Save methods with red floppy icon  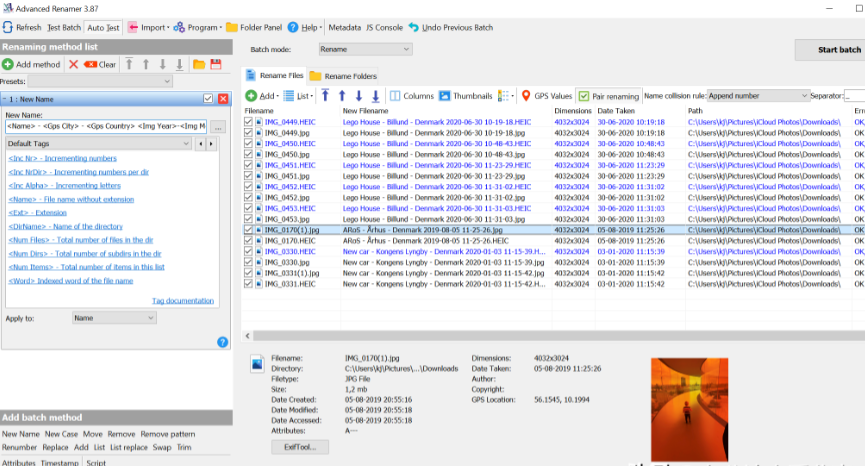[216, 65]
